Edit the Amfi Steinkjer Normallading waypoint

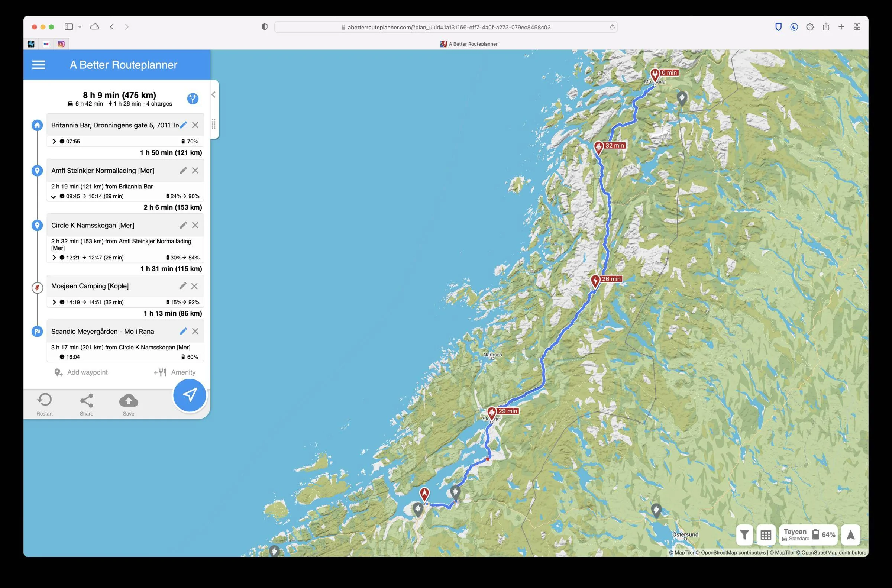(x=183, y=170)
